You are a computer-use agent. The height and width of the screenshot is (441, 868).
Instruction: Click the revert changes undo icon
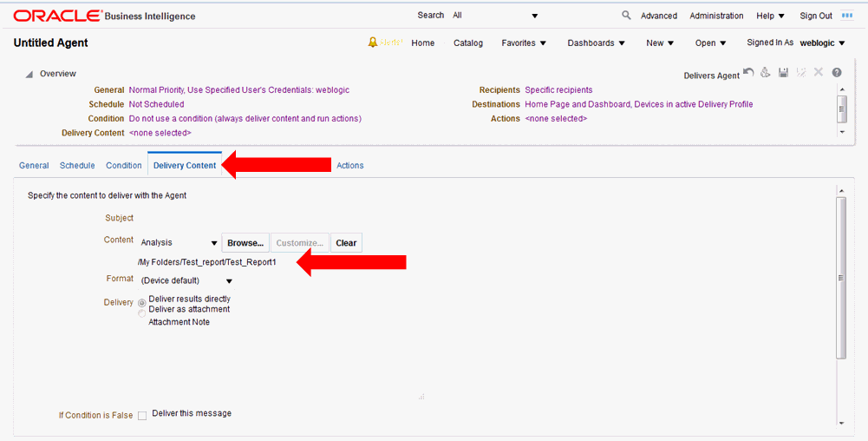click(x=748, y=73)
